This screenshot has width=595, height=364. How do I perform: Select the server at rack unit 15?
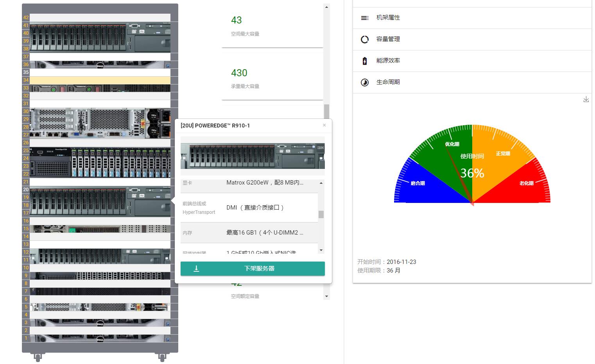pyautogui.click(x=100, y=229)
